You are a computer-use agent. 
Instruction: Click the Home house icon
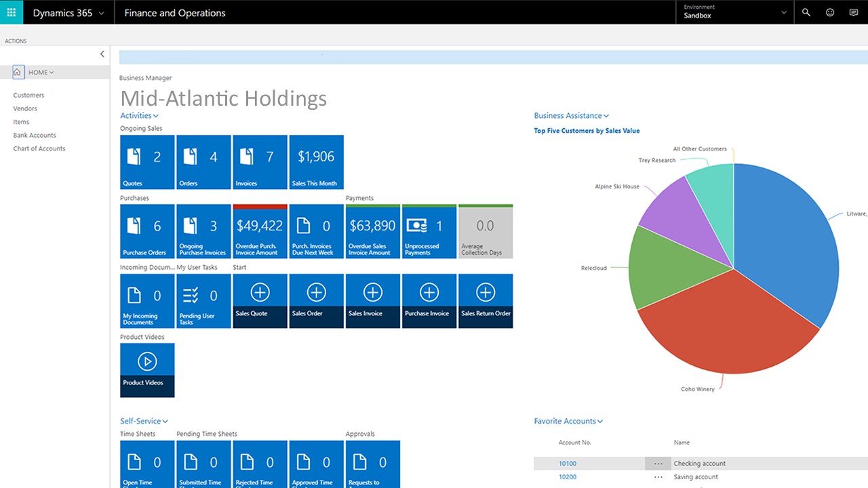[18, 72]
